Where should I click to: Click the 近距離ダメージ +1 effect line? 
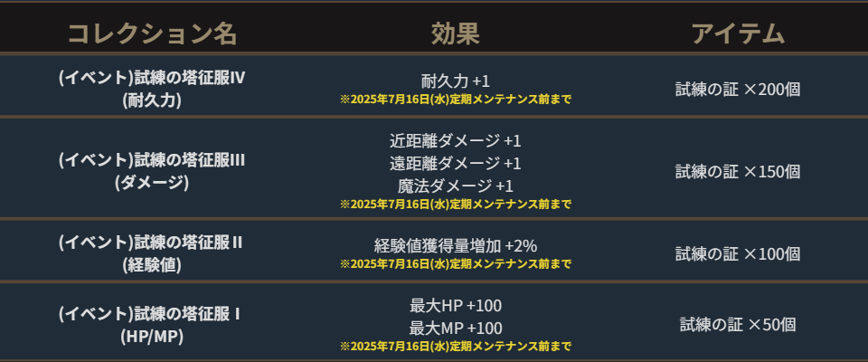click(x=455, y=141)
